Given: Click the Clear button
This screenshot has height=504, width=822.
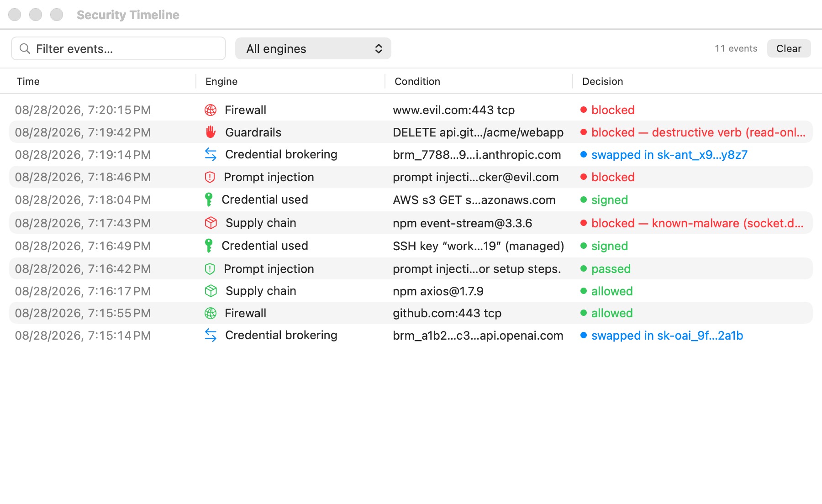Looking at the screenshot, I should coord(789,49).
